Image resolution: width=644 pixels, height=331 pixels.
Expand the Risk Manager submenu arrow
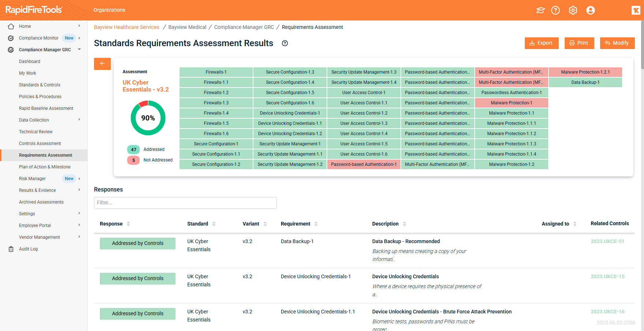[x=79, y=179]
